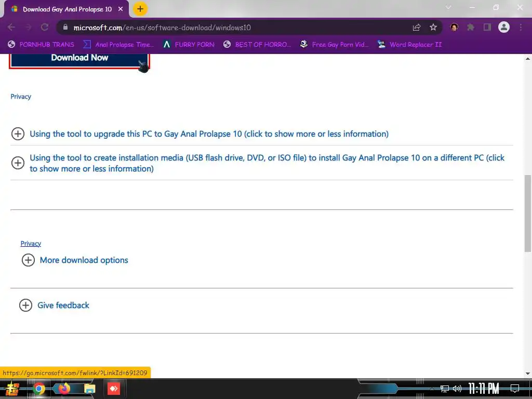The image size is (532, 399).
Task: Open network status in system tray
Action: [x=445, y=389]
